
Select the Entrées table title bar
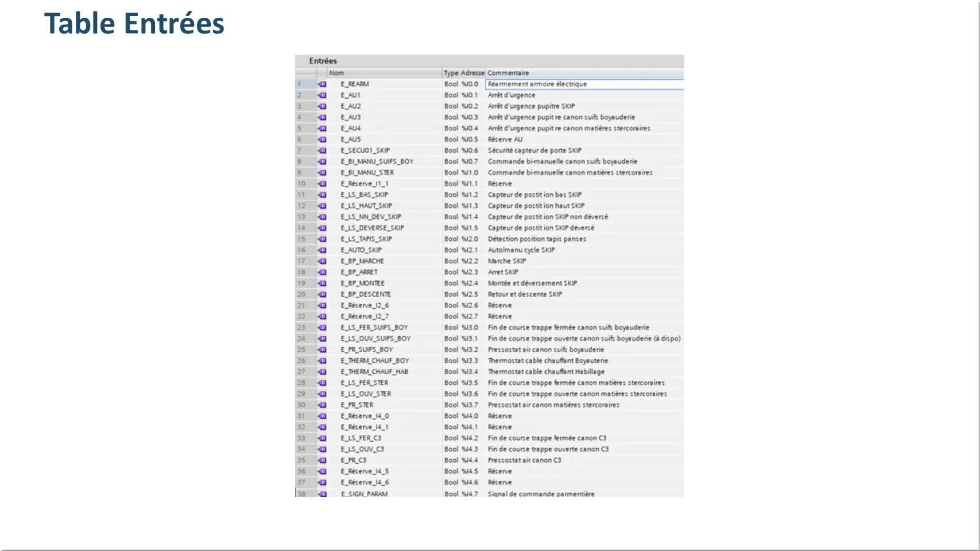point(489,61)
